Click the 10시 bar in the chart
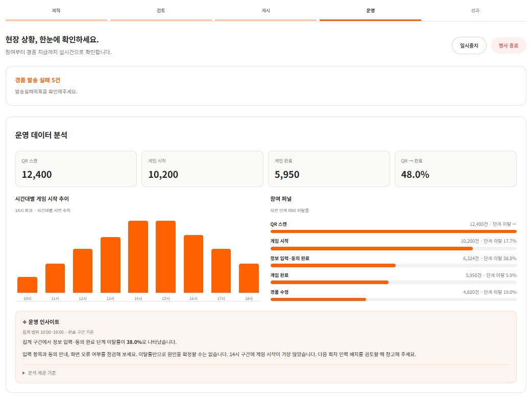Viewport: 532px width, 396px height. coord(27,285)
